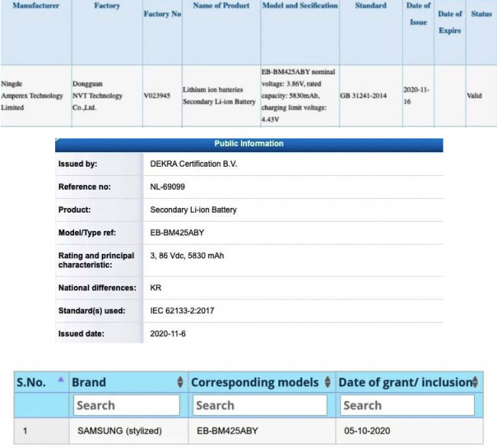
Task: Click the Public Information title bar
Action: click(248, 144)
